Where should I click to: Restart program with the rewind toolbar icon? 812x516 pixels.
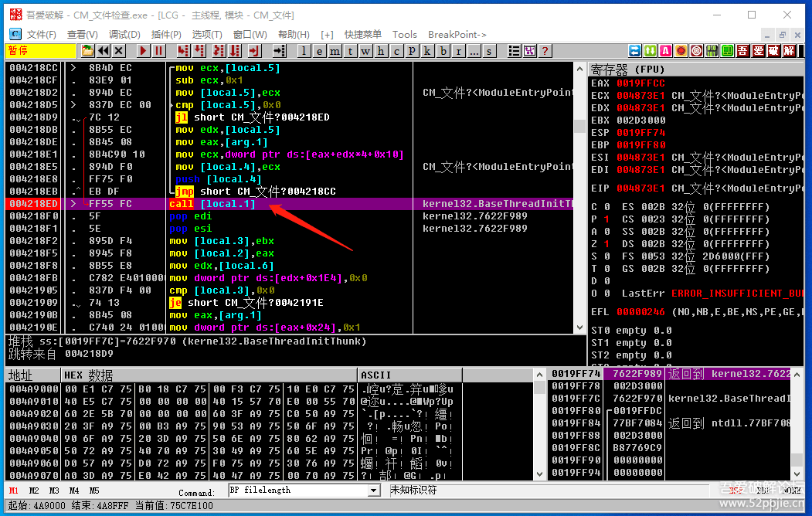pos(103,51)
